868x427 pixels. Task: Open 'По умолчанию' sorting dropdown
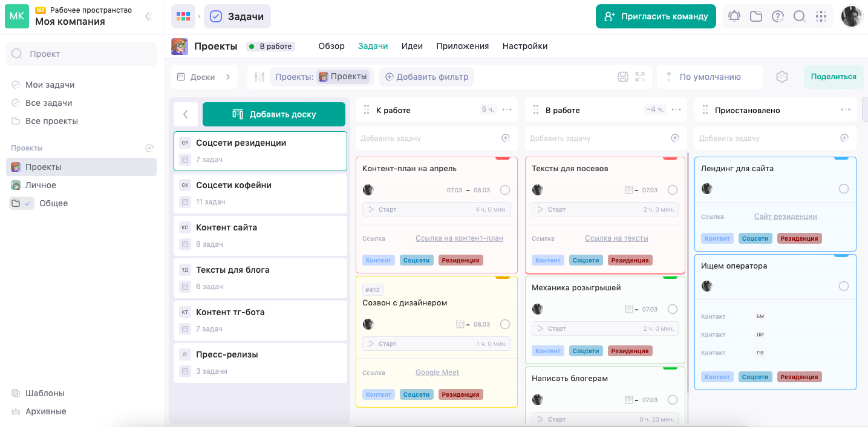(x=710, y=77)
